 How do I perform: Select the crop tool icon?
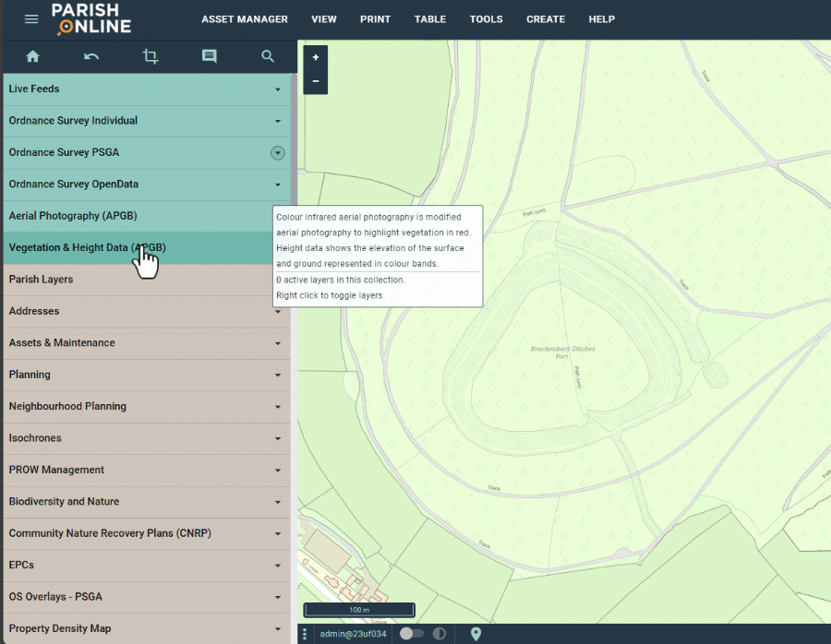click(151, 56)
